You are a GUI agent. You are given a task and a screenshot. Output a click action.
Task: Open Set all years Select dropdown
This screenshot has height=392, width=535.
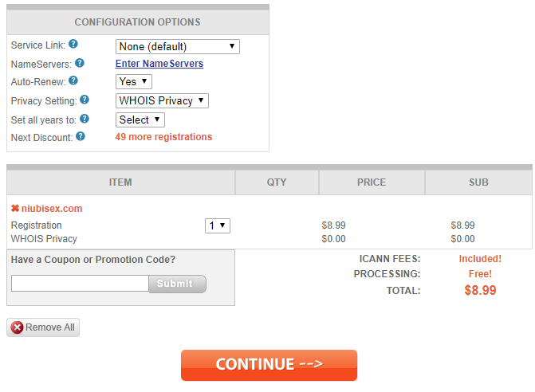point(140,120)
